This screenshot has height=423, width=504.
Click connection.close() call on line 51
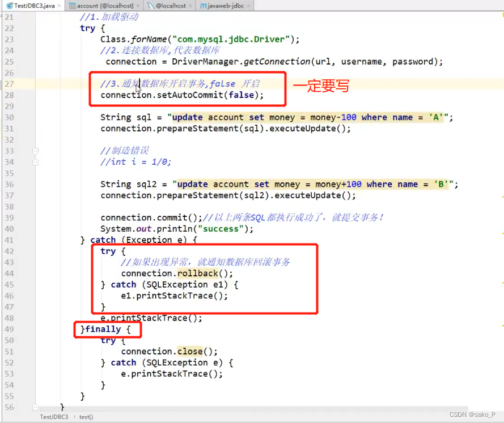(169, 352)
